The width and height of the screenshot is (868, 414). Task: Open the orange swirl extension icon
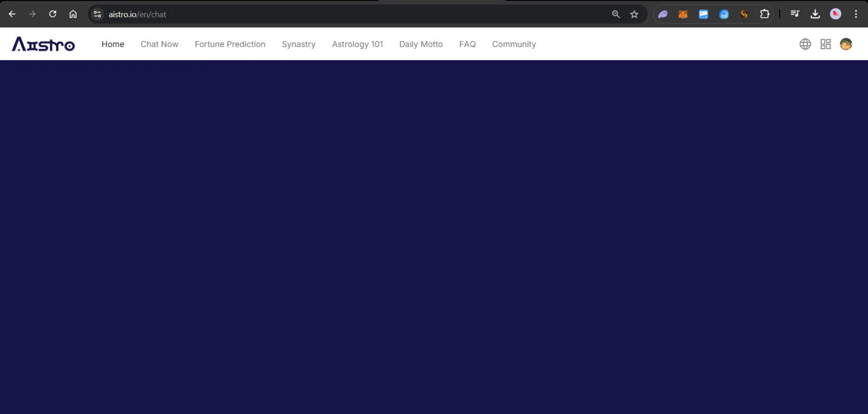pos(744,14)
